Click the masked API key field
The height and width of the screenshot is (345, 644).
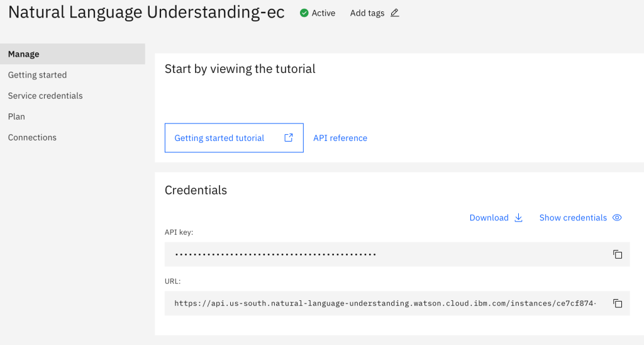pos(397,254)
